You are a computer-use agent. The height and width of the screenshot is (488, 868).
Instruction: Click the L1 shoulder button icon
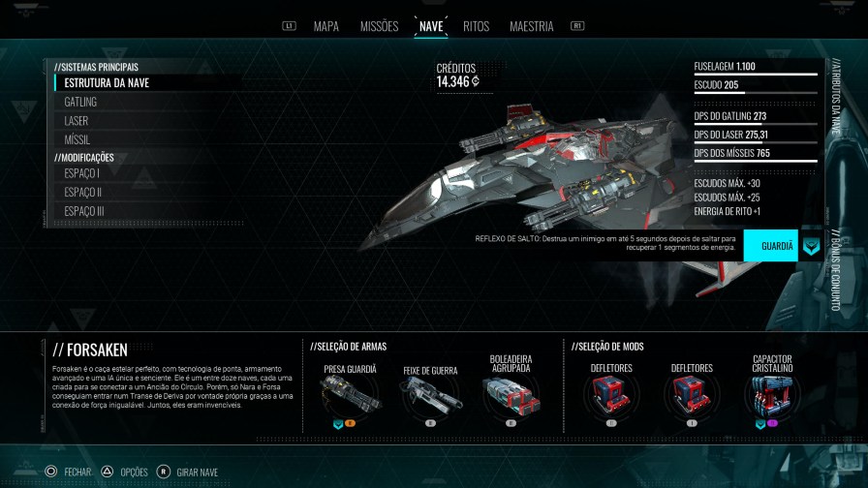289,26
